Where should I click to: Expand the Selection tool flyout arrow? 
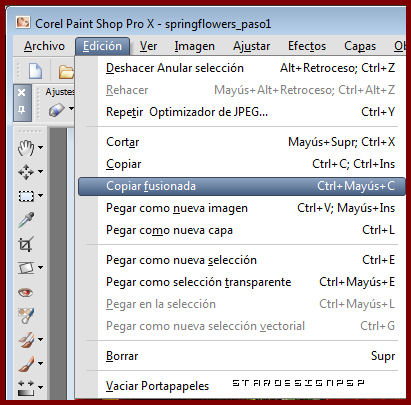tap(40, 195)
